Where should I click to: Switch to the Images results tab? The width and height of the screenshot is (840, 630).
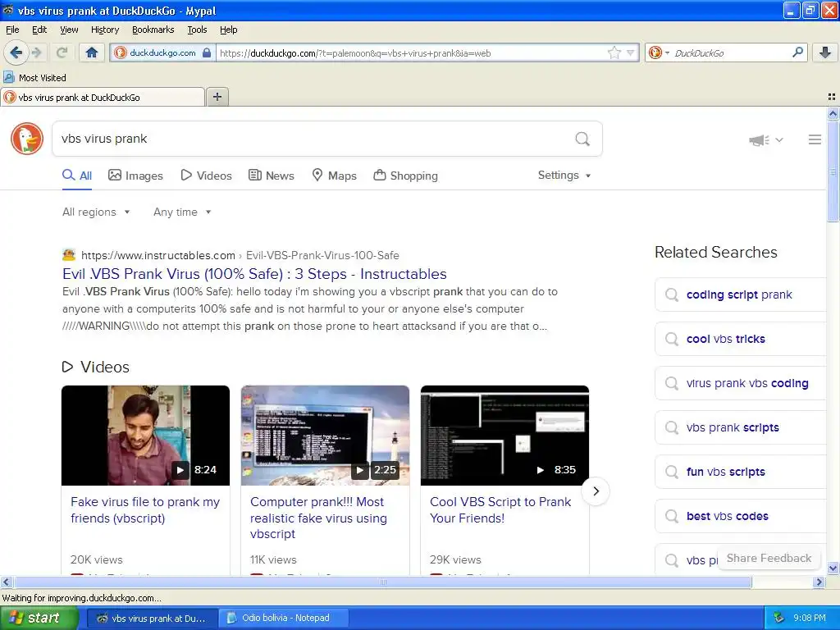135,176
